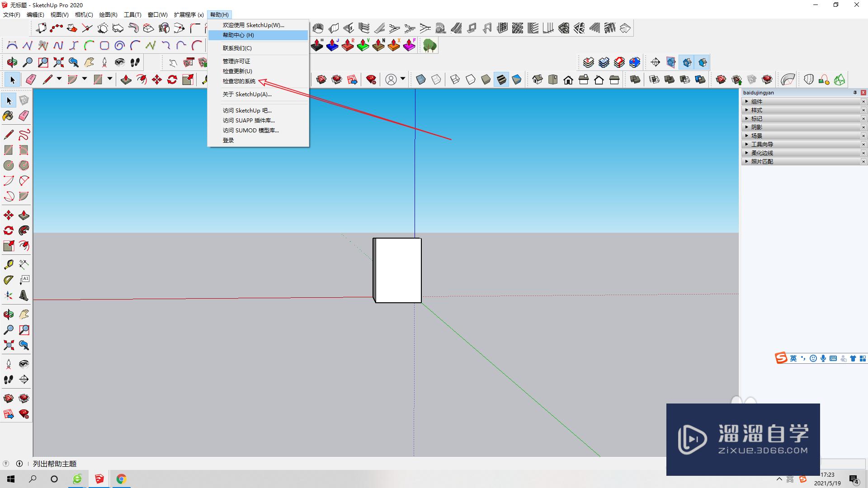The height and width of the screenshot is (488, 868).
Task: Enable shaded with textures style
Action: click(x=501, y=80)
